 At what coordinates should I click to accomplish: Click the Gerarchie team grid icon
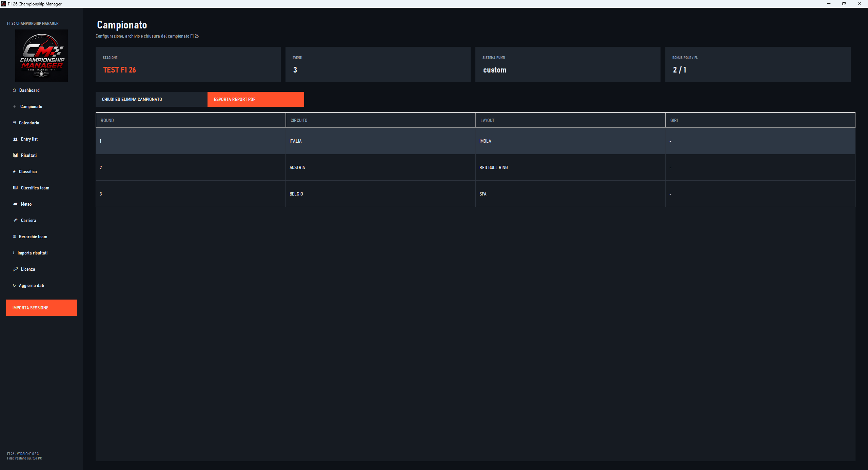point(14,237)
